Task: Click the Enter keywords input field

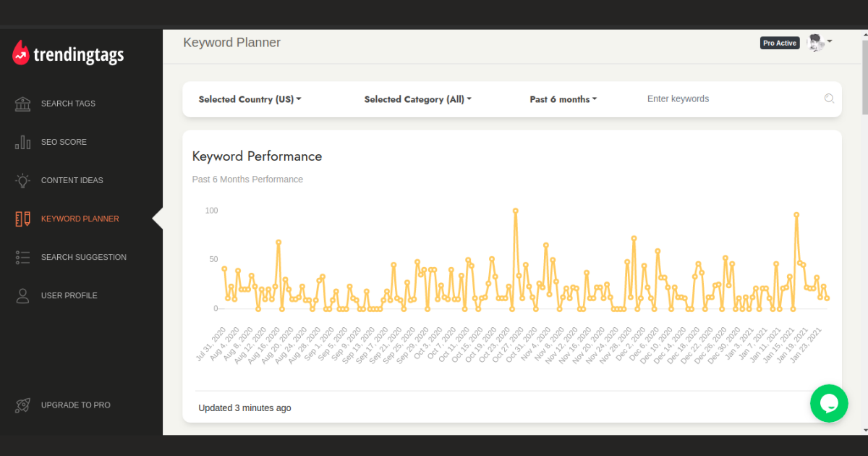Action: click(x=731, y=98)
